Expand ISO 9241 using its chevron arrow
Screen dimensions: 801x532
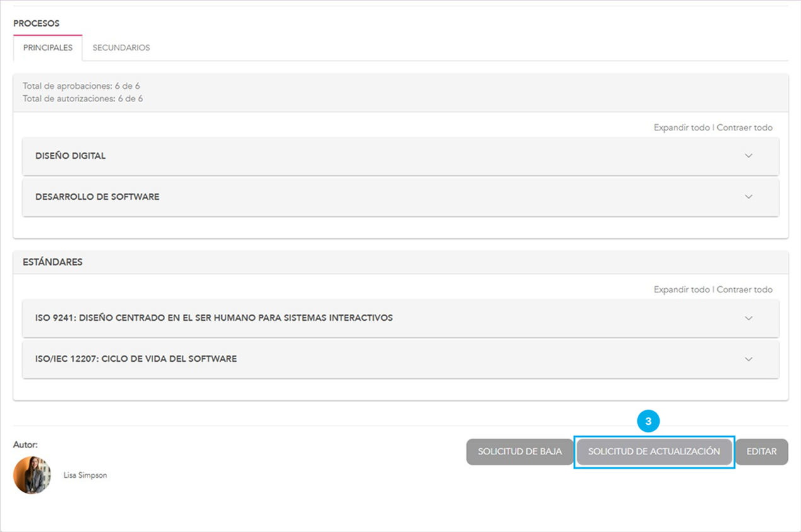[x=749, y=318]
